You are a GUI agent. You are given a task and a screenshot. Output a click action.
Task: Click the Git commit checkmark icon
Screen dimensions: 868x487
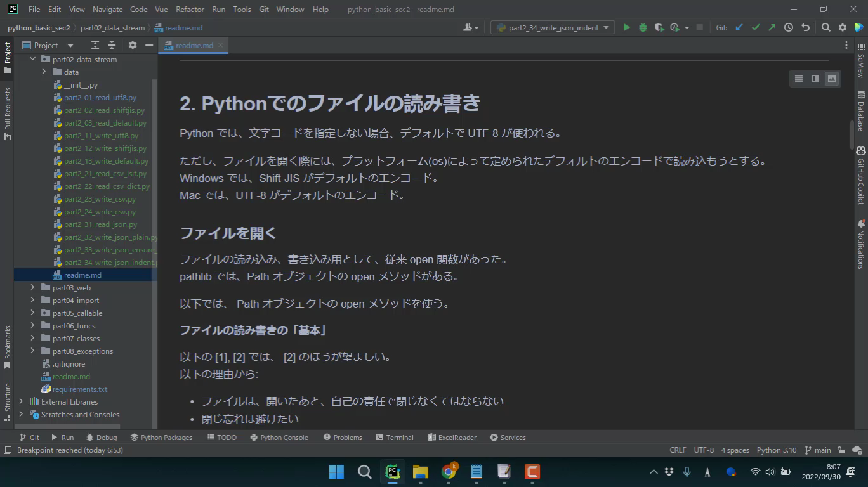click(755, 28)
